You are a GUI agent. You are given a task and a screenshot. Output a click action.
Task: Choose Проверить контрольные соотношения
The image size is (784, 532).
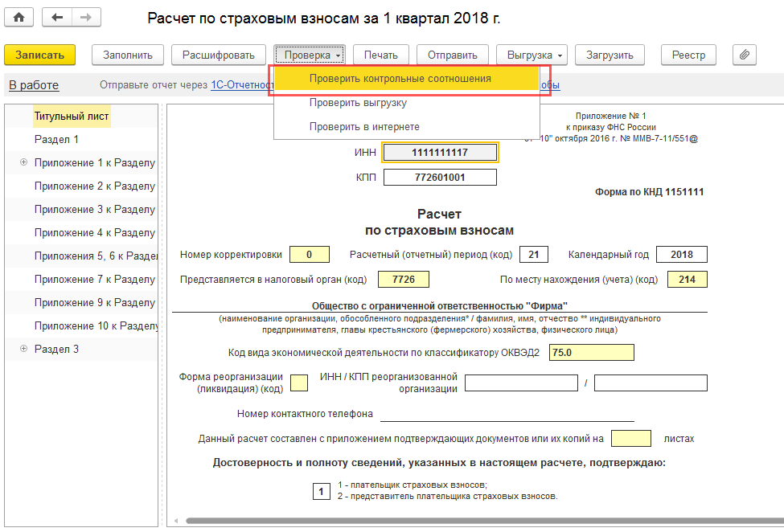[407, 79]
